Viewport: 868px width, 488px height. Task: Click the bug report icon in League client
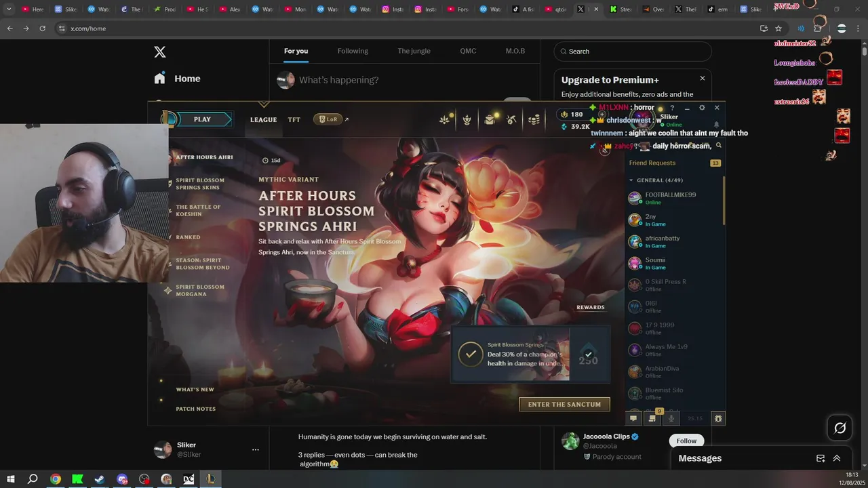(718, 418)
